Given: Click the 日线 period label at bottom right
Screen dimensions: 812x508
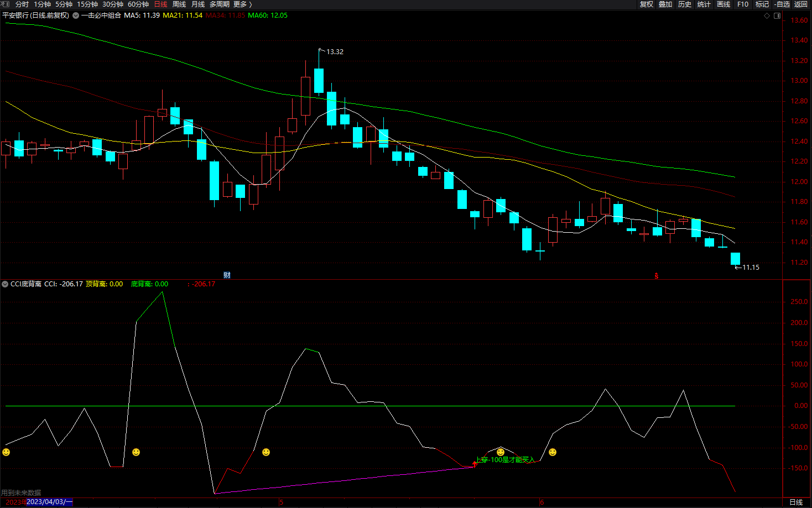Looking at the screenshot, I should pos(796,502).
